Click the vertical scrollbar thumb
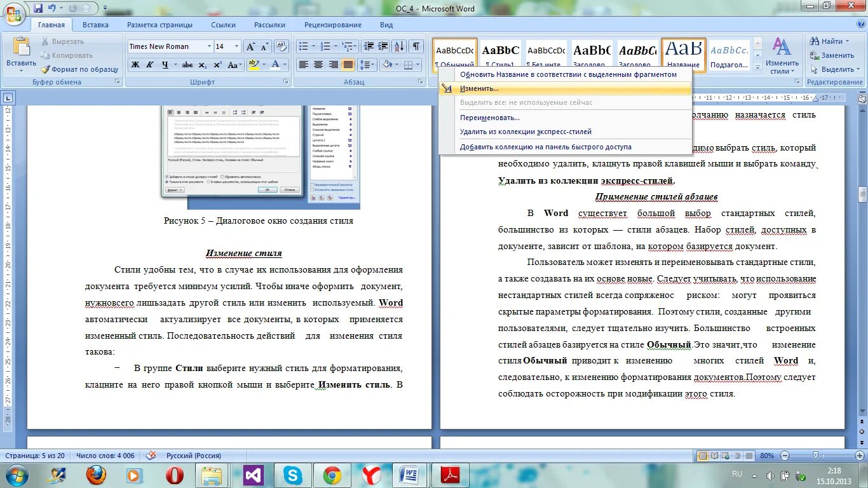 click(x=862, y=194)
